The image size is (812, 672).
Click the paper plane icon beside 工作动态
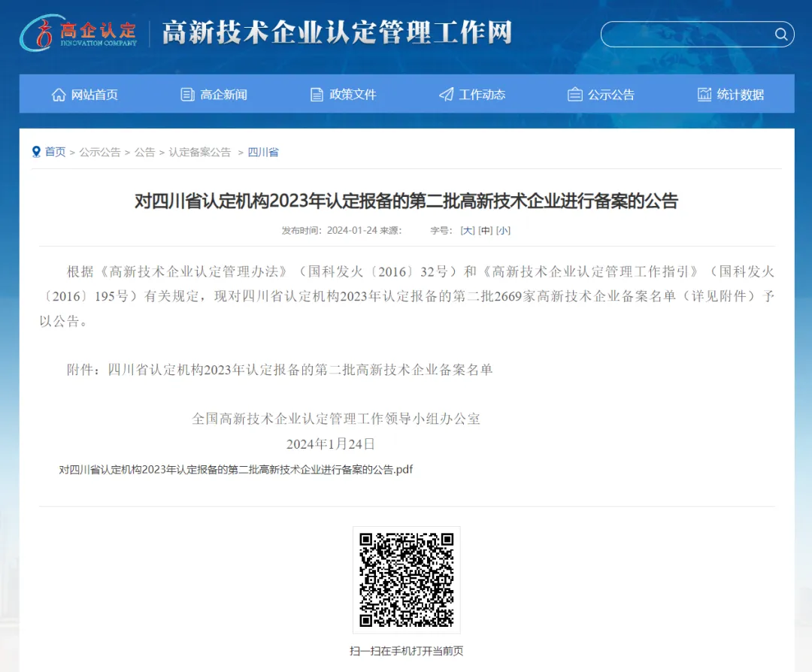(x=446, y=95)
